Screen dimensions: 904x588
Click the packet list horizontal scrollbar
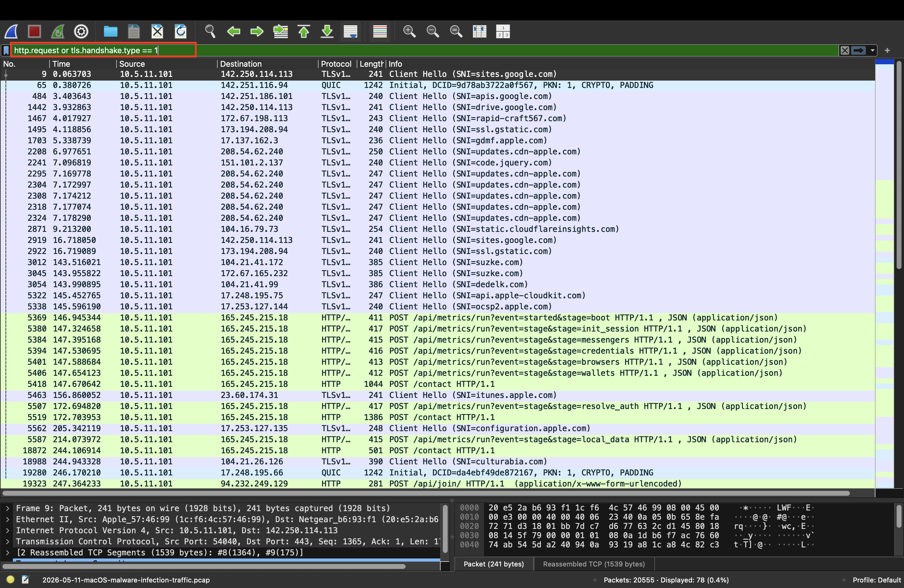pos(426,493)
